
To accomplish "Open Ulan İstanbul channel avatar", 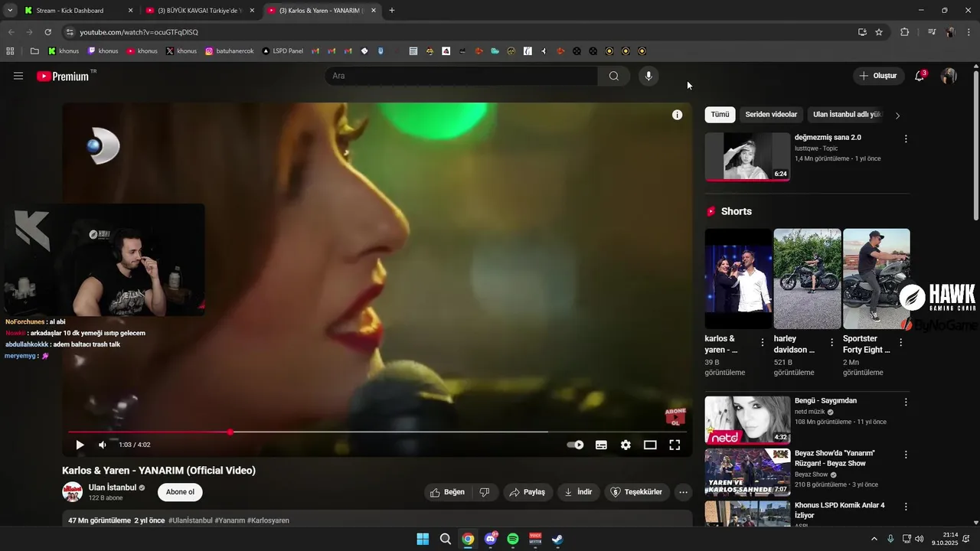I will (72, 492).
